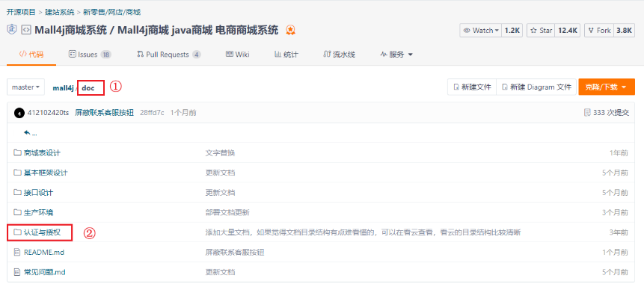The image size is (644, 284).
Task: Open the Wiki tab
Action: pyautogui.click(x=237, y=54)
